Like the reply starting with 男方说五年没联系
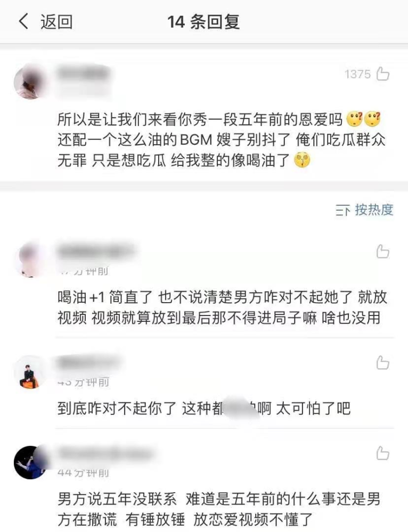The width and height of the screenshot is (408, 532). click(x=383, y=453)
